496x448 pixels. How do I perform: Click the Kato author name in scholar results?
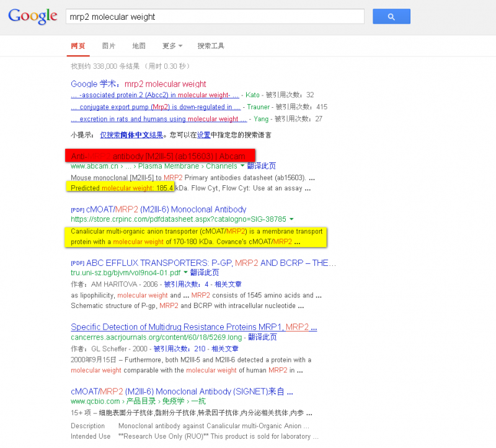coord(252,95)
